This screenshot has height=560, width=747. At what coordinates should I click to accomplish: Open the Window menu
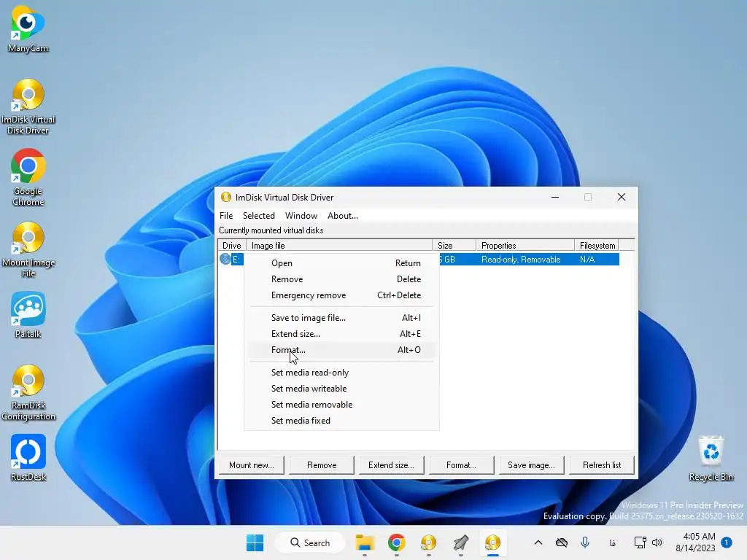(x=301, y=216)
